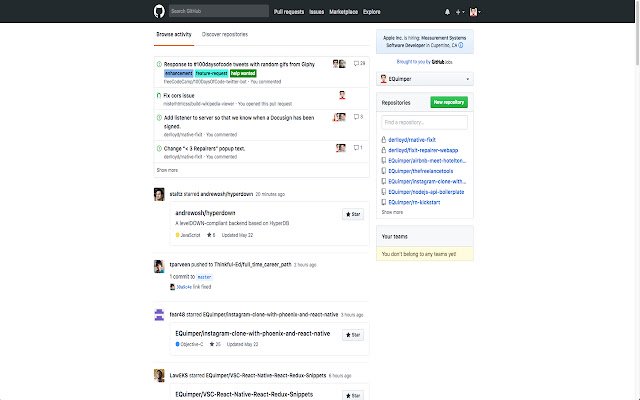Click the New repository button
The height and width of the screenshot is (400, 640).
click(446, 103)
